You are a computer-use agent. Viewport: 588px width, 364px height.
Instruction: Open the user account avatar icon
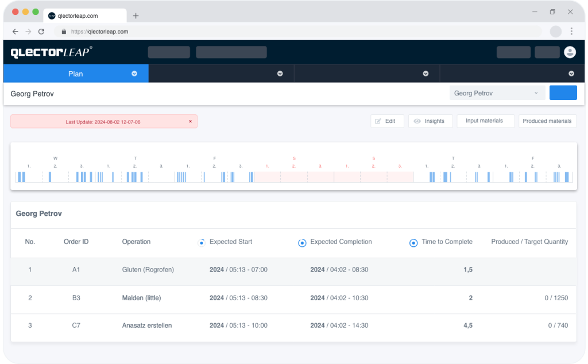570,52
